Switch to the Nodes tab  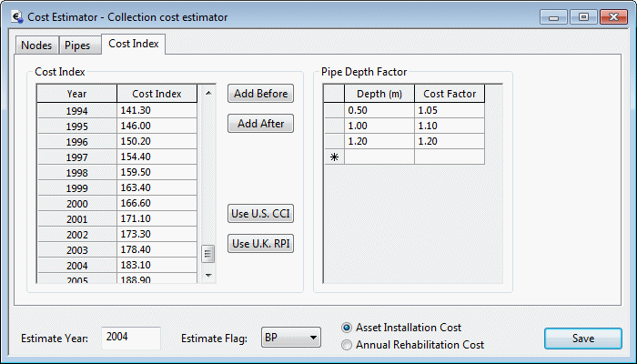click(36, 45)
